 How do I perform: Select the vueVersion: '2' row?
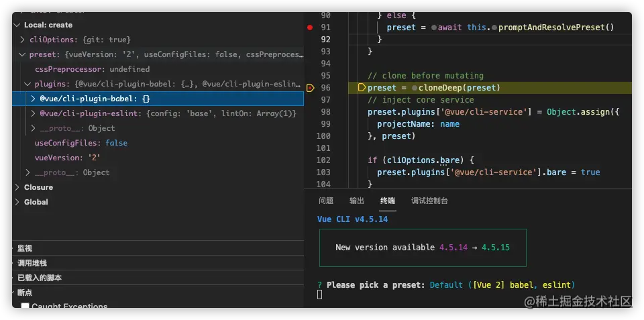158,158
